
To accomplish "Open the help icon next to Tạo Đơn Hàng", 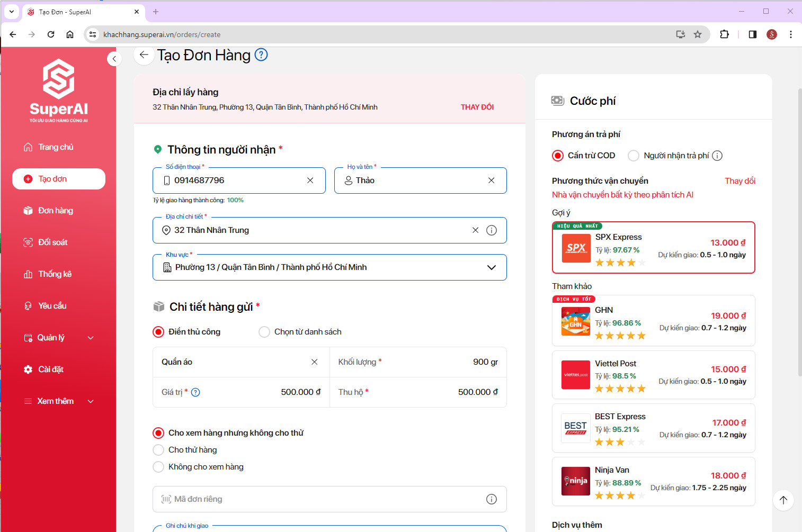I will pyautogui.click(x=261, y=55).
